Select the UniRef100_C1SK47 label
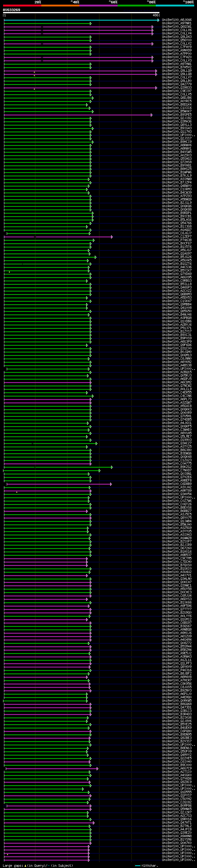This screenshot has width=197, height=868. (177, 301)
